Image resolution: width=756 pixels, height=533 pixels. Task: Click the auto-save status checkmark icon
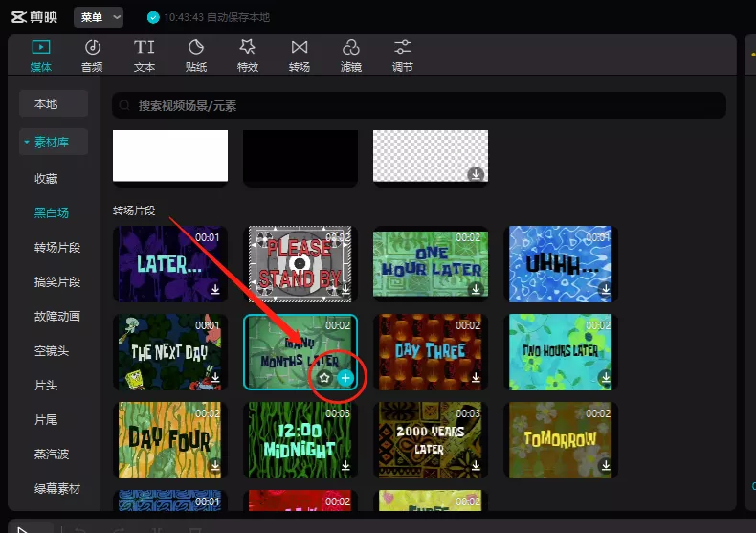(153, 18)
